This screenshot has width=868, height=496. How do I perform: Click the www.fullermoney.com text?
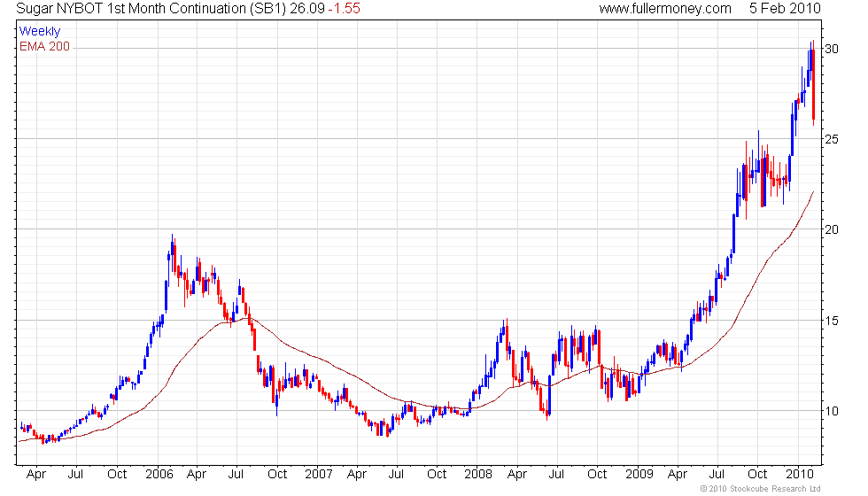click(x=665, y=8)
